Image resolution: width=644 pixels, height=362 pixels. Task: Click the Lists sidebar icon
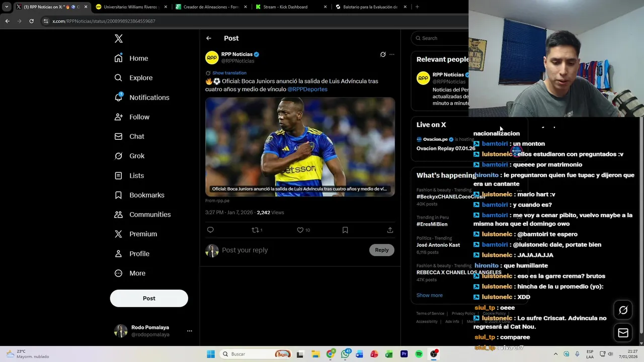tap(118, 175)
